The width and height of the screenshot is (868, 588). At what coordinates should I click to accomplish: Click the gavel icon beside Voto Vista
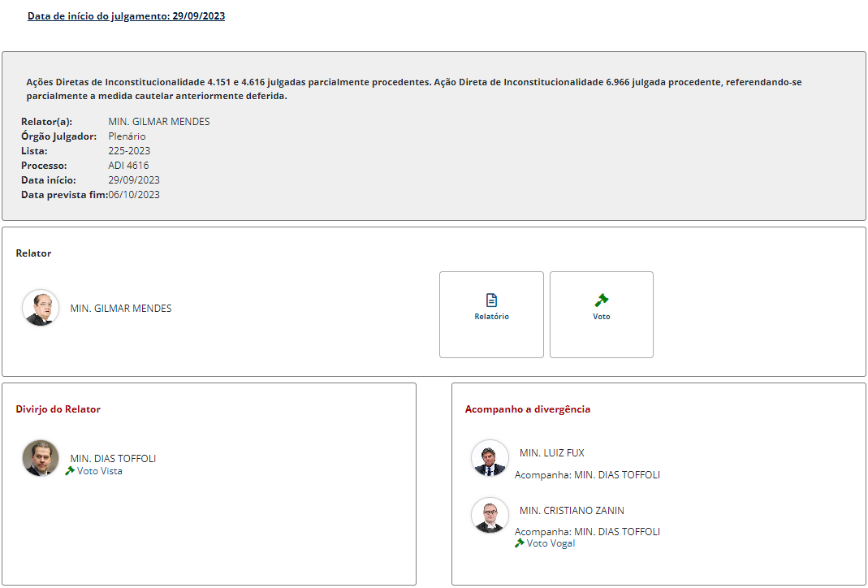[70, 471]
